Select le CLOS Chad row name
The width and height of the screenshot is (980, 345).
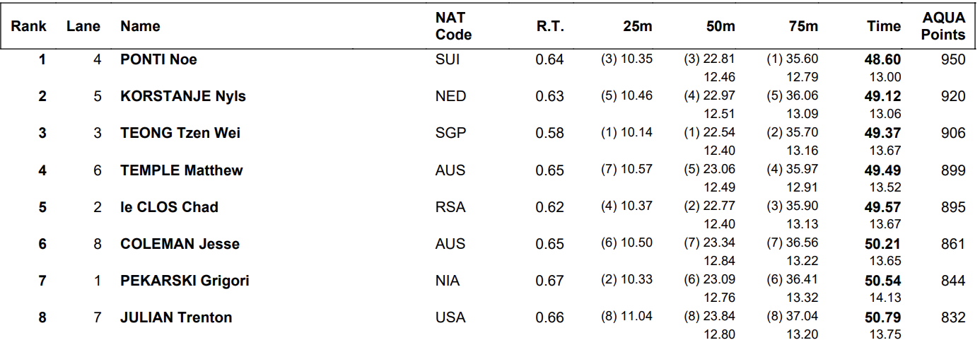[x=169, y=206]
